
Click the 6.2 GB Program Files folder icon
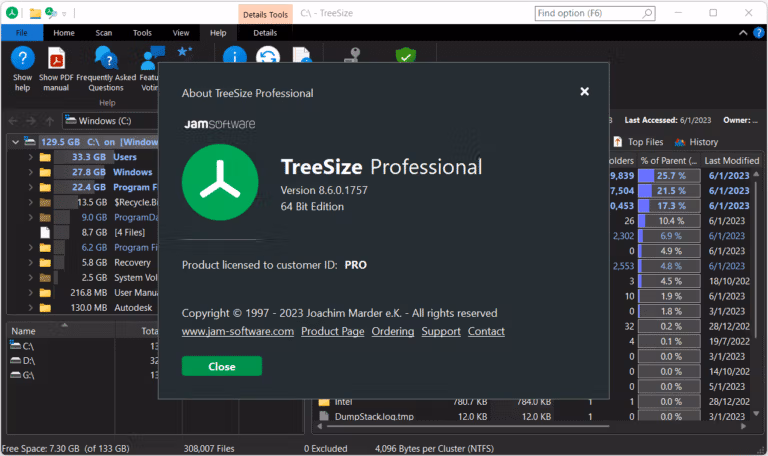[45, 247]
